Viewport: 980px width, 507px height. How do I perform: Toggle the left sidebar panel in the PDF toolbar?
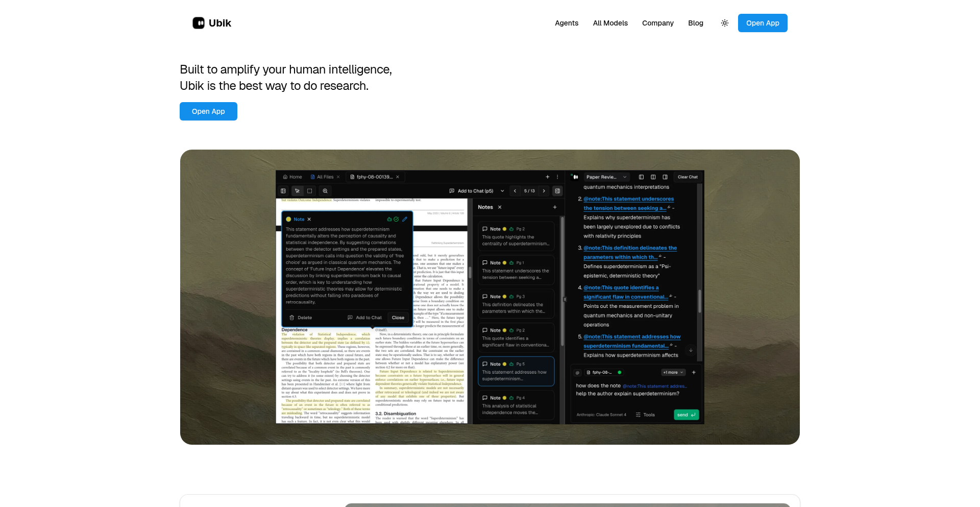(x=283, y=191)
